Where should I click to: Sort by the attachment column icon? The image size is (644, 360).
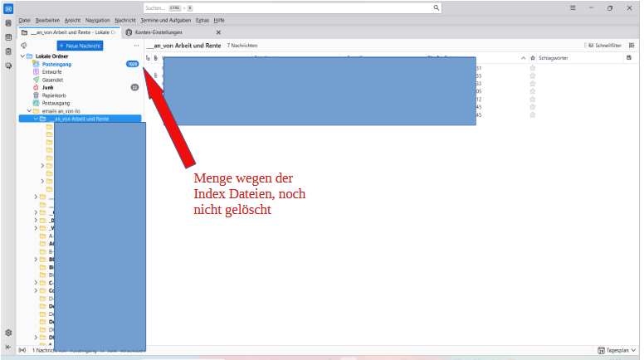156,58
